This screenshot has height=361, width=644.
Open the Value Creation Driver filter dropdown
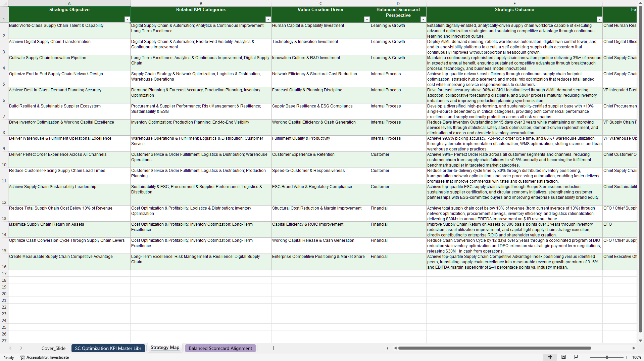[367, 19]
